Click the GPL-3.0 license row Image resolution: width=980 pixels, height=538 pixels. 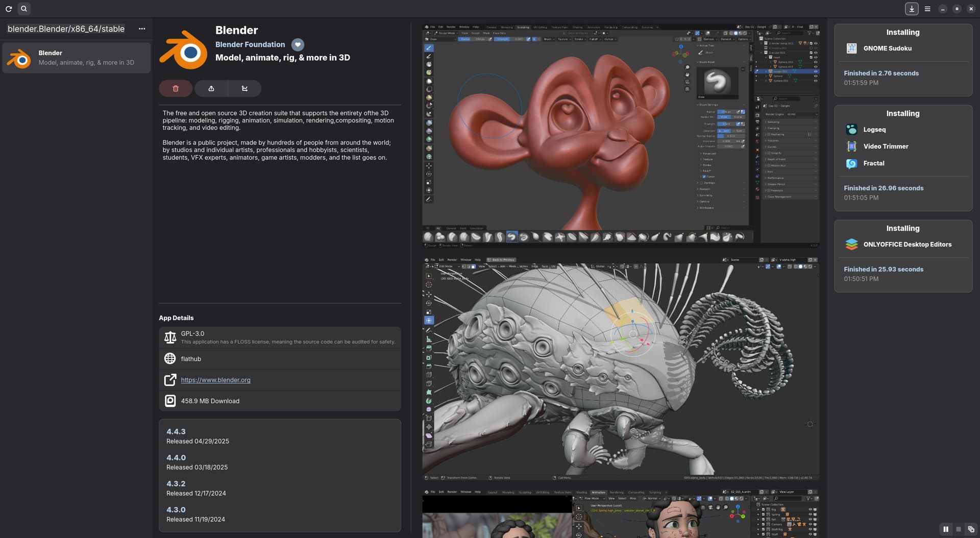tap(280, 337)
